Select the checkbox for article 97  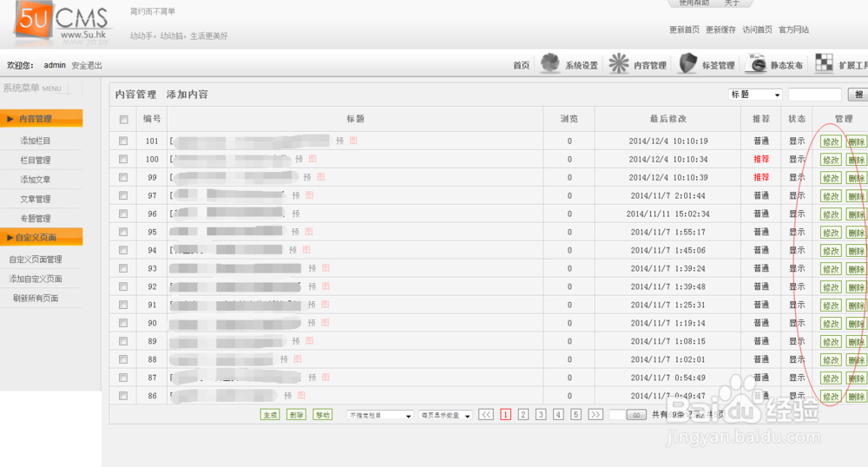pos(123,196)
